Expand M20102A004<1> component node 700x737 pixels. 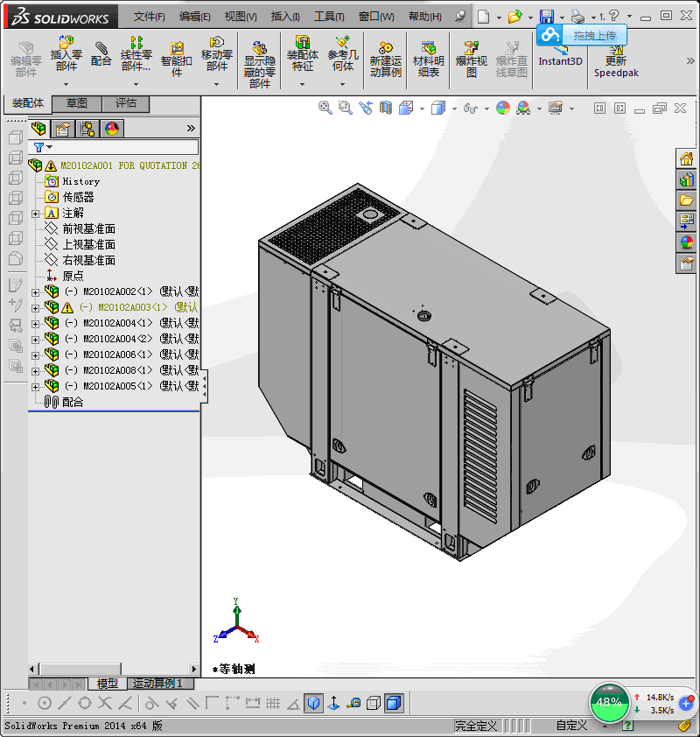(x=35, y=324)
